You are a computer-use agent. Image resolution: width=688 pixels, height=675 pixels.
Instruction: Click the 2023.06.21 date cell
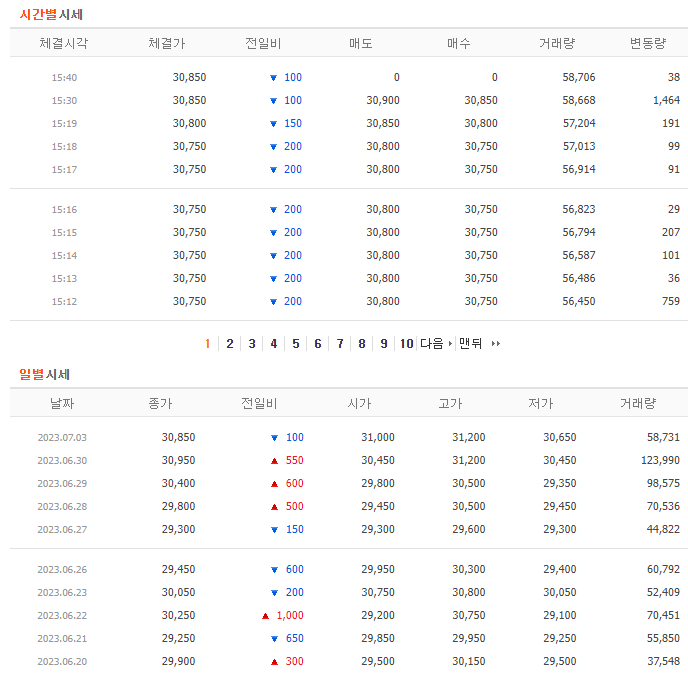pos(62,638)
